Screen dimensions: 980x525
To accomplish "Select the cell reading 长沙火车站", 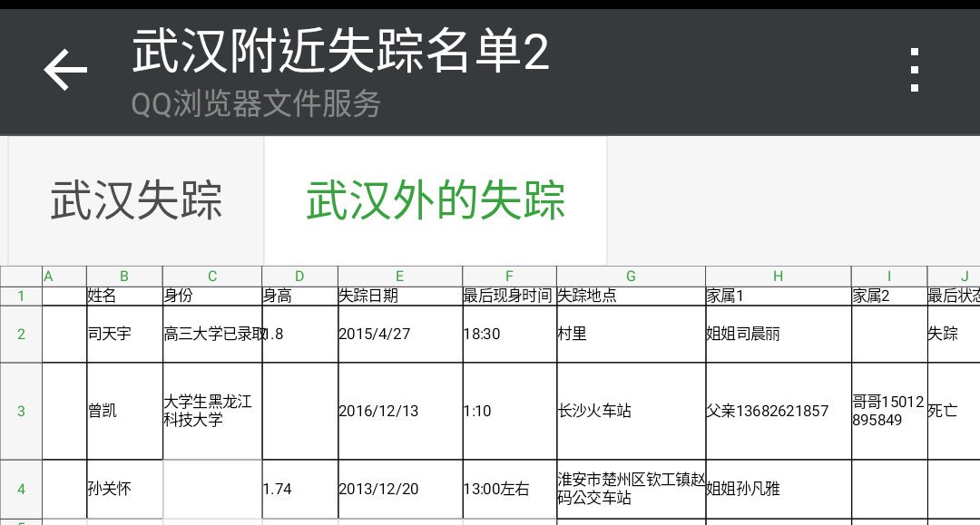I will [x=630, y=410].
